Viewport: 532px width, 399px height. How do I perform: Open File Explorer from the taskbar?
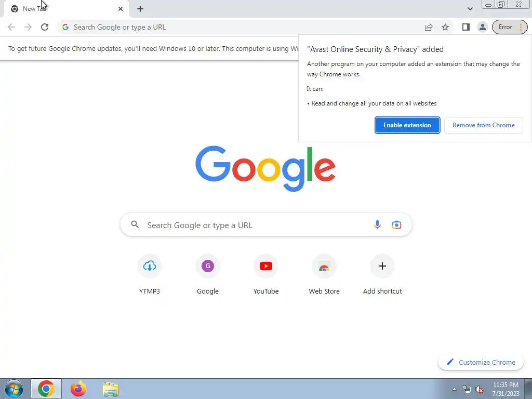click(111, 389)
